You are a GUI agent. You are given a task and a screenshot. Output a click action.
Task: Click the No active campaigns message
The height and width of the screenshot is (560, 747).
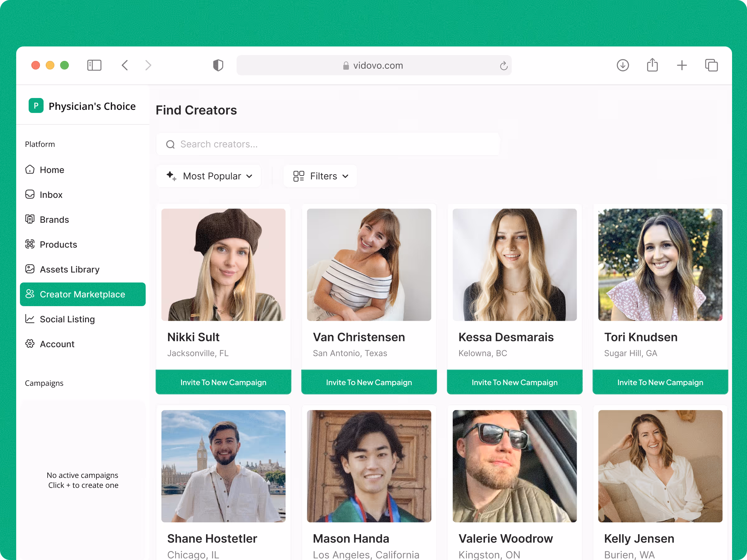click(x=83, y=480)
